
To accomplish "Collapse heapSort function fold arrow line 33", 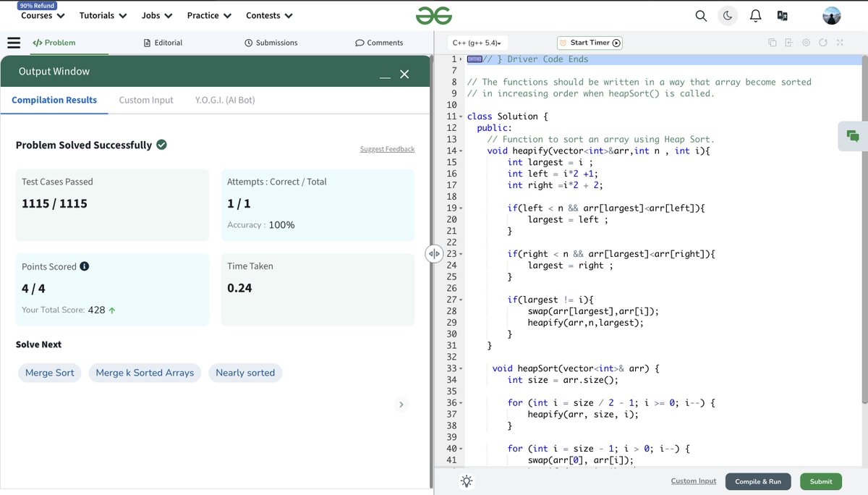I will 461,368.
